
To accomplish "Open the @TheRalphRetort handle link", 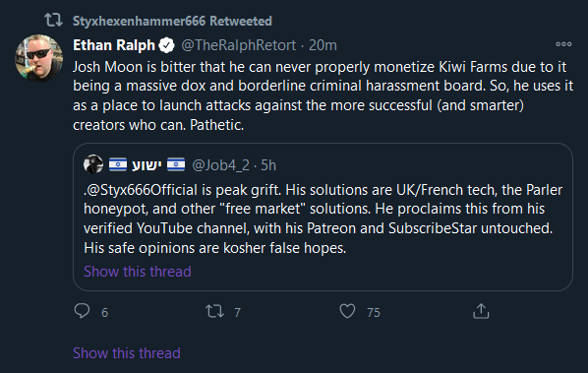I will [x=239, y=45].
